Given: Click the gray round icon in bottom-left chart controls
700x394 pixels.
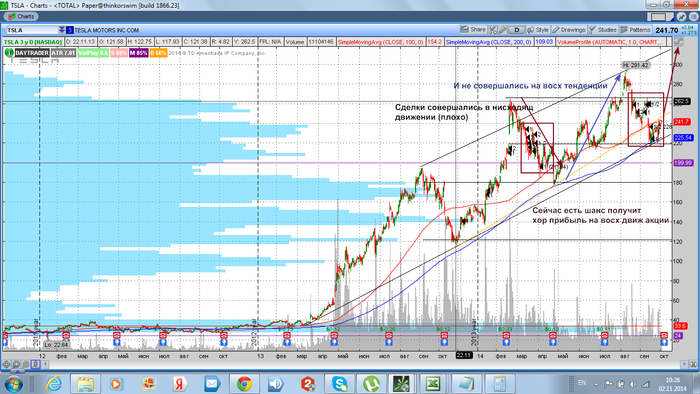Looking at the screenshot, I should pos(26,364).
